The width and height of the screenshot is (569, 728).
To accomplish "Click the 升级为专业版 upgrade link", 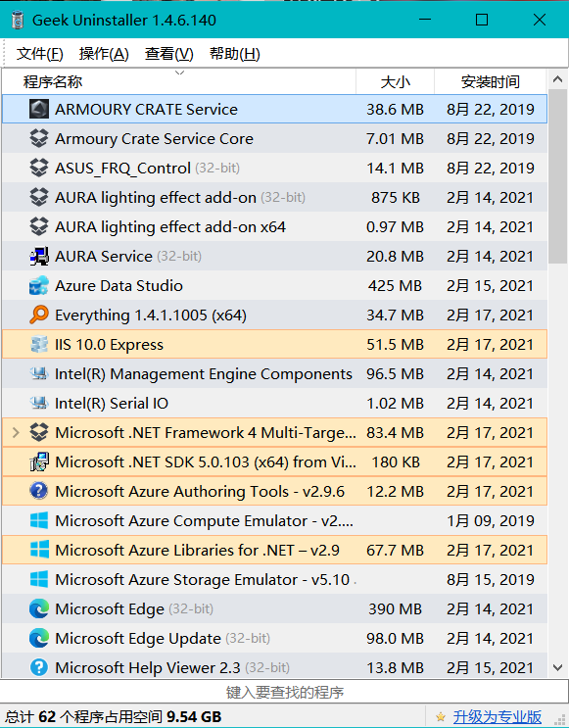I will click(498, 717).
